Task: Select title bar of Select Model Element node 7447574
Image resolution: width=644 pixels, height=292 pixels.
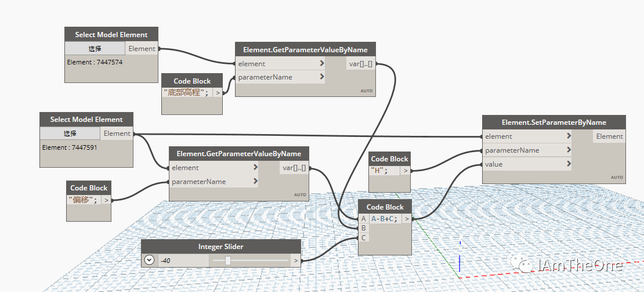Action: coord(111,34)
